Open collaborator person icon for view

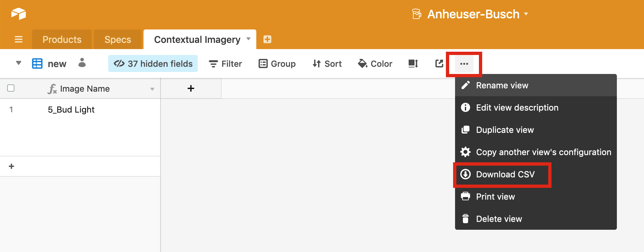pos(82,63)
